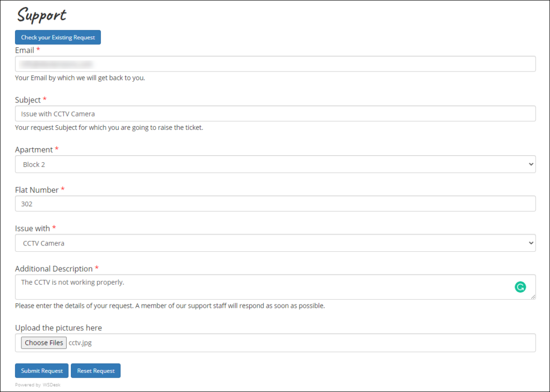
Task: Click the Apartment field label
Action: (x=34, y=149)
